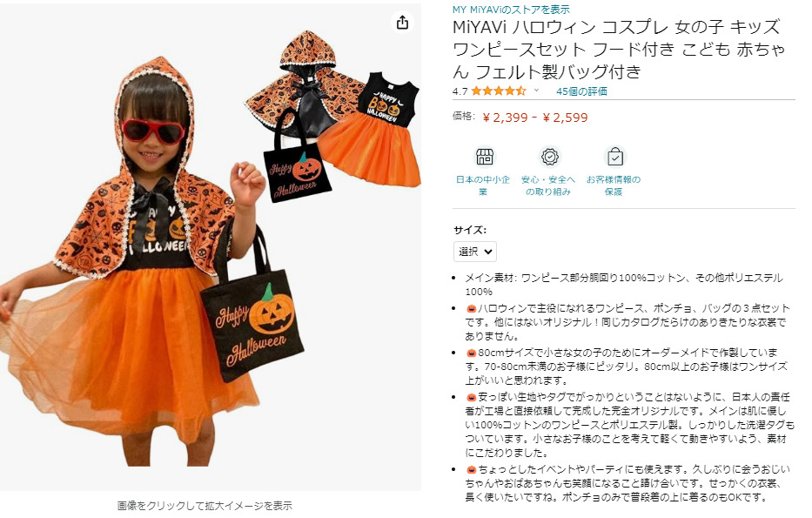
Task: Click the お客様情報の保護 text link
Action: coord(614,185)
